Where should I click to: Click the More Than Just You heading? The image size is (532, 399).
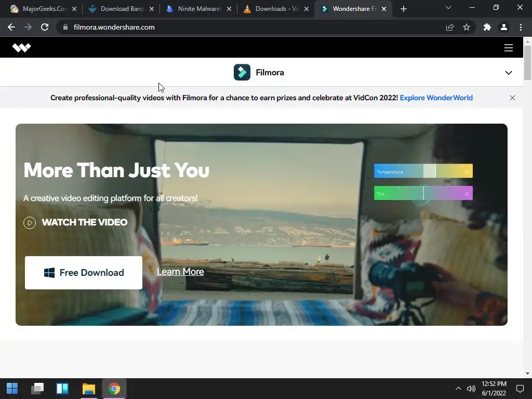point(116,170)
